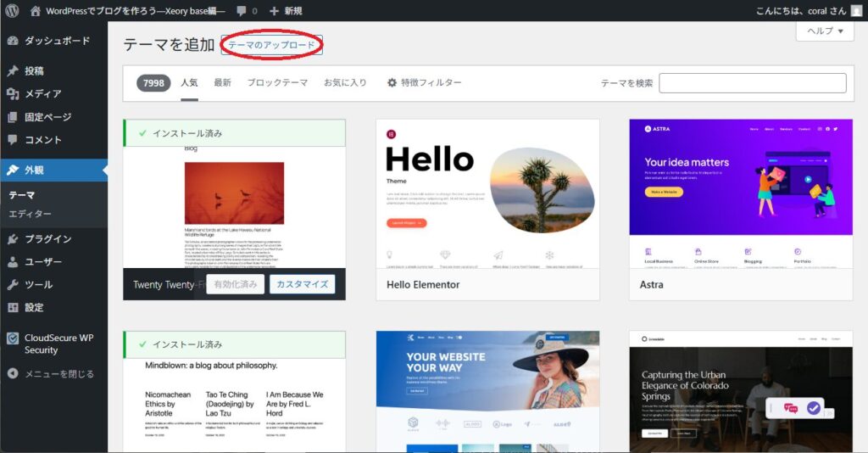This screenshot has height=453, width=868.
Task: Click the テーマを検索 search field
Action: [x=753, y=83]
